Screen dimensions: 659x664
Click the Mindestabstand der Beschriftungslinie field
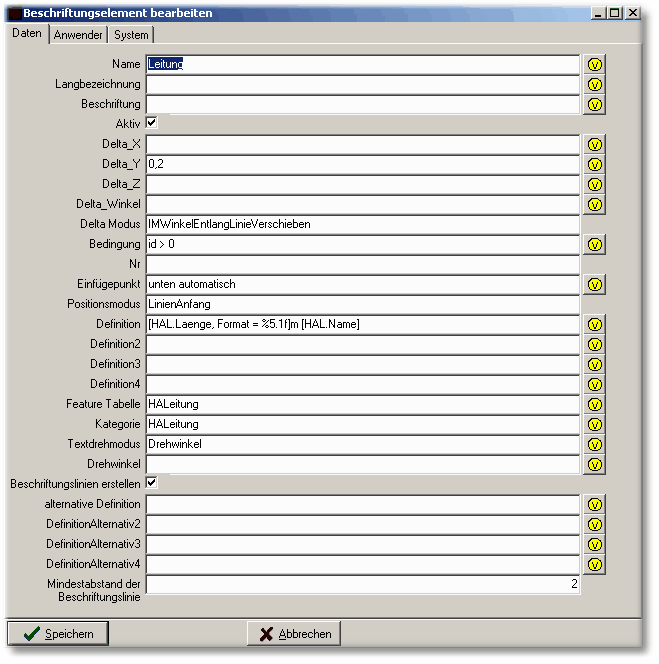(x=362, y=584)
